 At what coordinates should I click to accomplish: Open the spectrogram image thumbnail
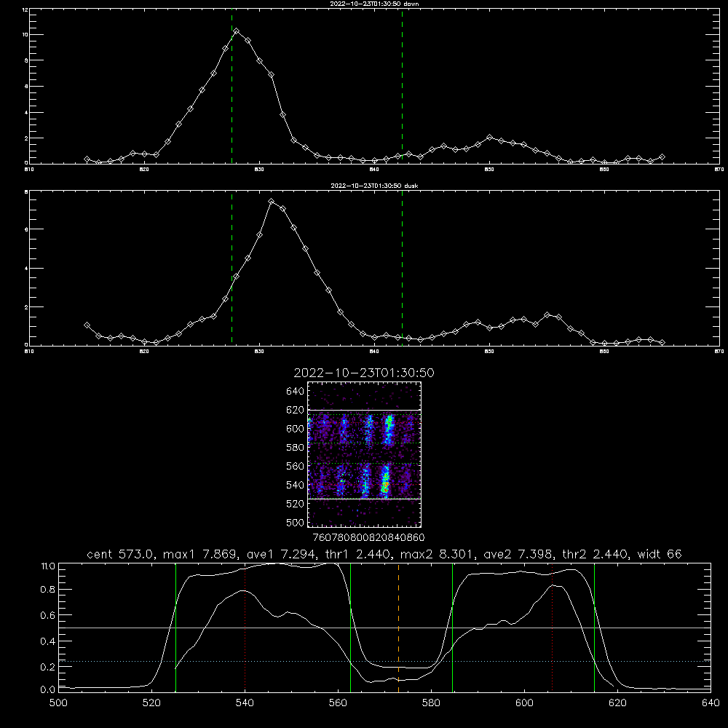tap(364, 454)
